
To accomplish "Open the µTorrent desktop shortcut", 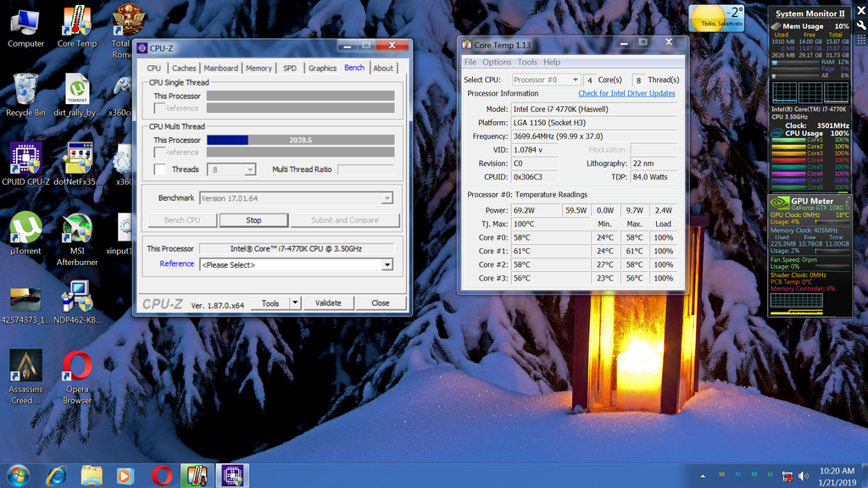I will (x=26, y=230).
